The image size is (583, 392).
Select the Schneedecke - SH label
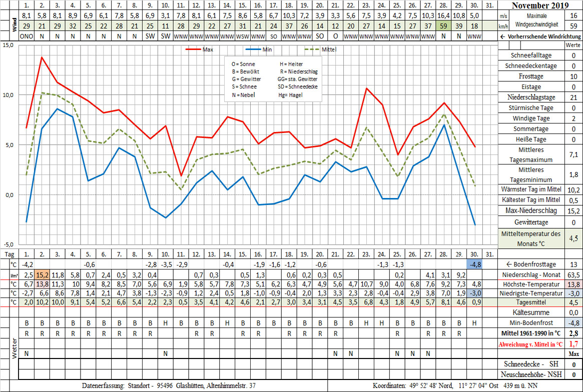coord(530,364)
